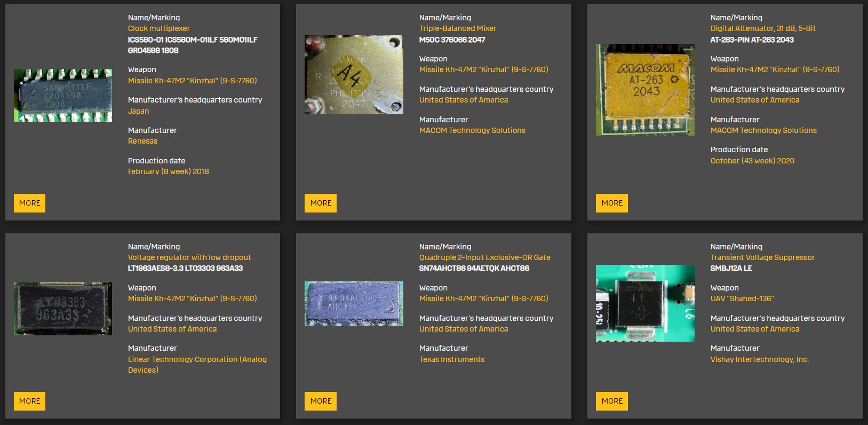The image size is (868, 425).
Task: Open the ICS580 clock multiplexer chip photo
Action: pyautogui.click(x=63, y=95)
